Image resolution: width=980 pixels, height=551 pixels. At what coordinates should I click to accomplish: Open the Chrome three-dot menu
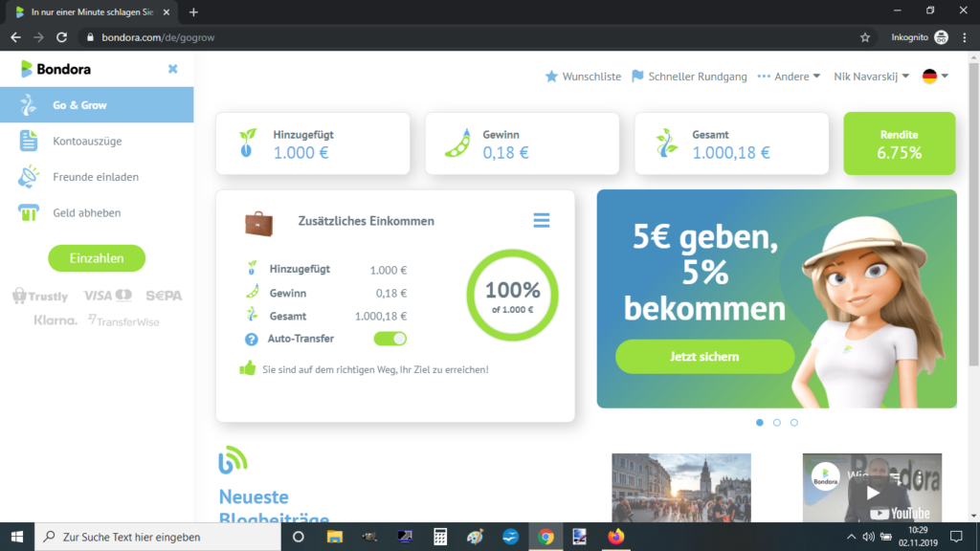click(965, 37)
